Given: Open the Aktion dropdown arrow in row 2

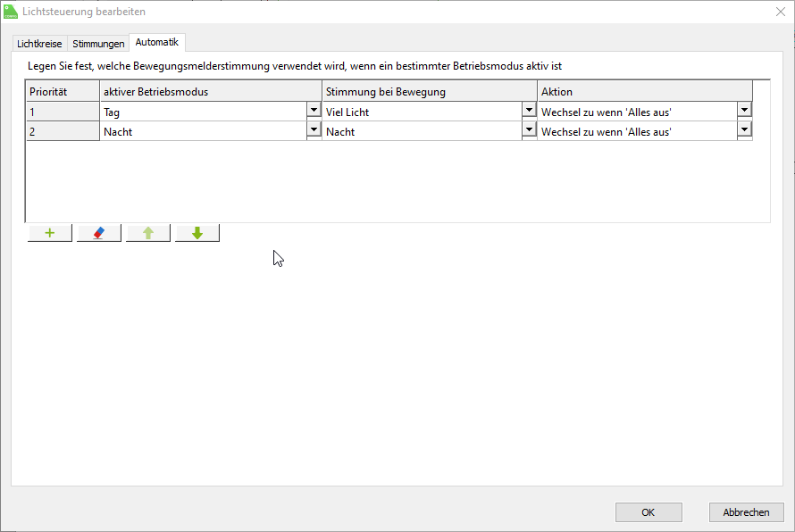Looking at the screenshot, I should click(x=744, y=129).
